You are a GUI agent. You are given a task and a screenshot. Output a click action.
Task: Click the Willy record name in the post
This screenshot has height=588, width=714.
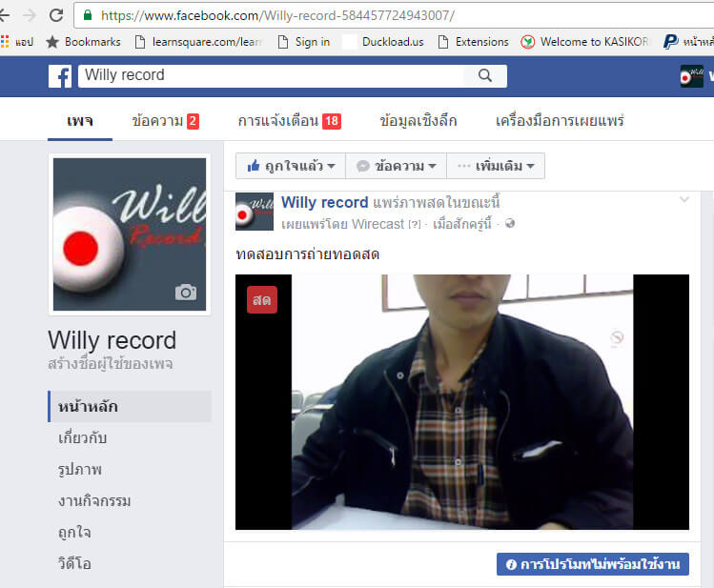pos(324,203)
